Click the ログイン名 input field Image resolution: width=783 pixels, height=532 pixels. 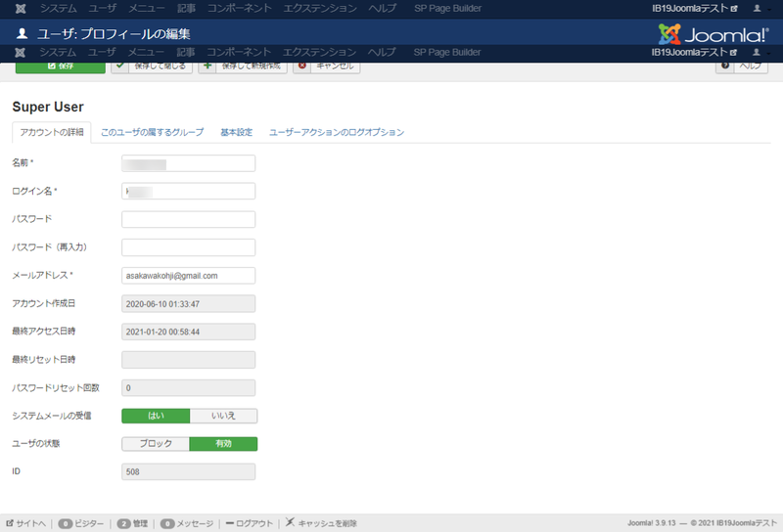[x=188, y=191]
